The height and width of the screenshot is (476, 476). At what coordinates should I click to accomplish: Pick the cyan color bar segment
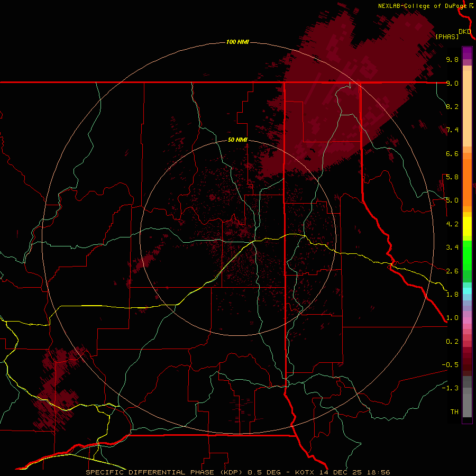(467, 291)
